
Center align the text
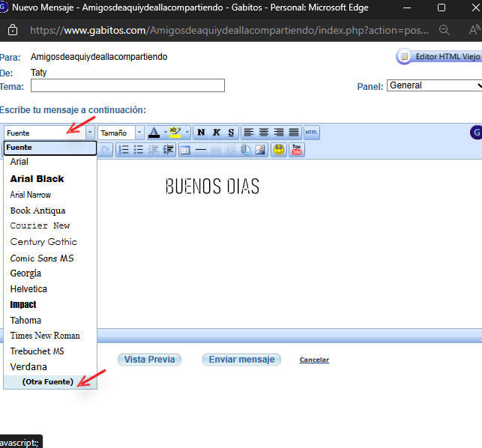click(x=264, y=133)
